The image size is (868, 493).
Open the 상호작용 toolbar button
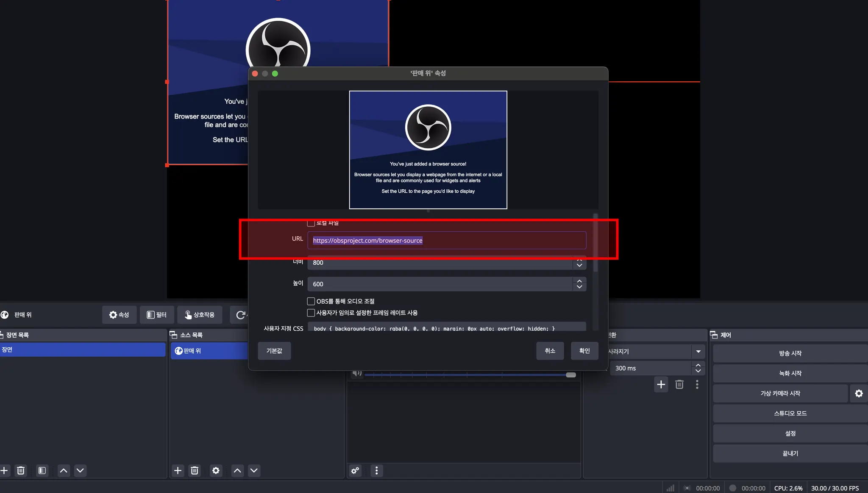coord(200,315)
